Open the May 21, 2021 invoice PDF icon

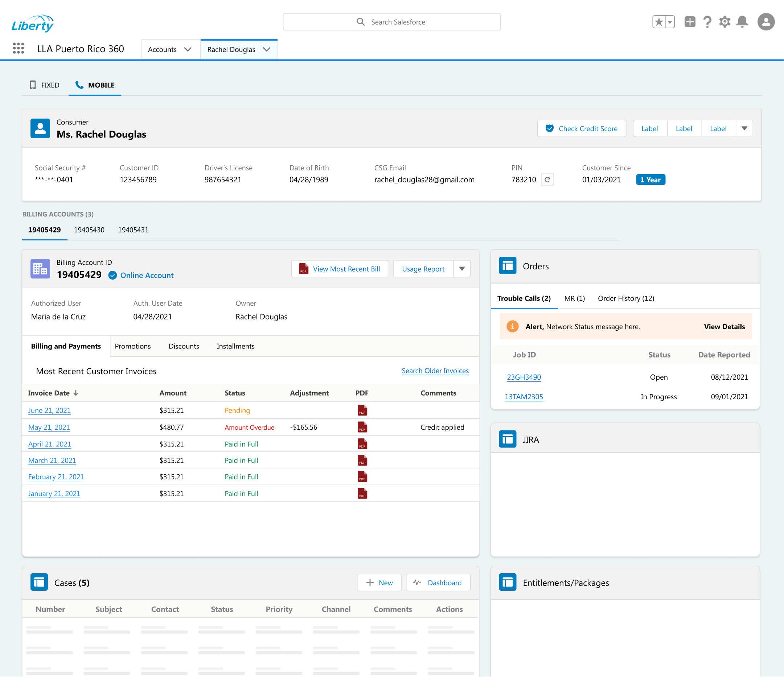[x=362, y=428]
